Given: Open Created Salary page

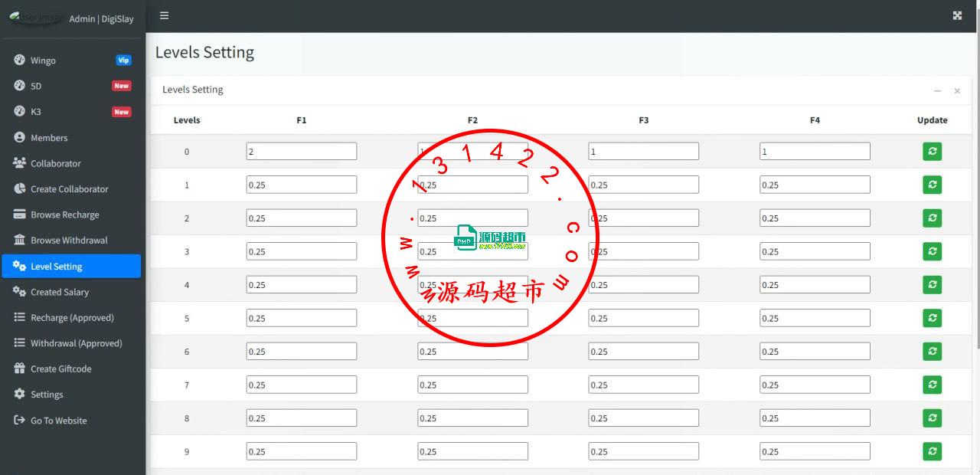Looking at the screenshot, I should tap(71, 292).
